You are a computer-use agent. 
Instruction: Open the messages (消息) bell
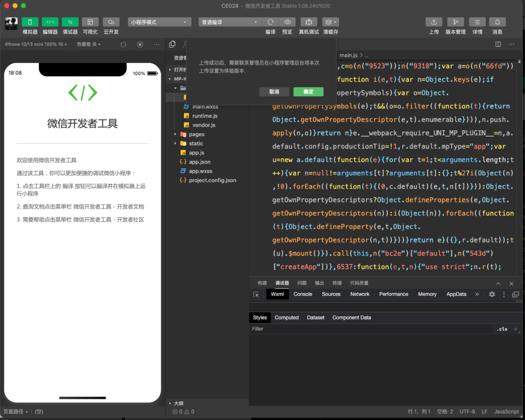pos(497,22)
